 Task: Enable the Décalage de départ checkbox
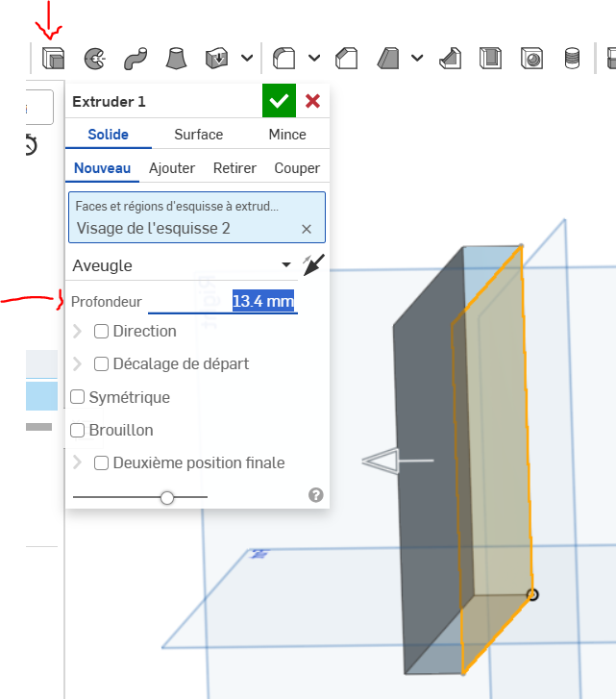[101, 363]
